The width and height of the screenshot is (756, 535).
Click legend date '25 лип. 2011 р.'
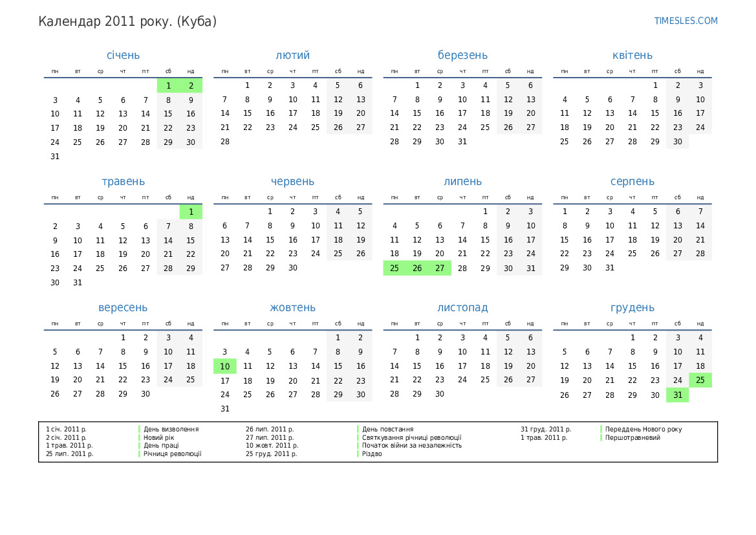(69, 454)
